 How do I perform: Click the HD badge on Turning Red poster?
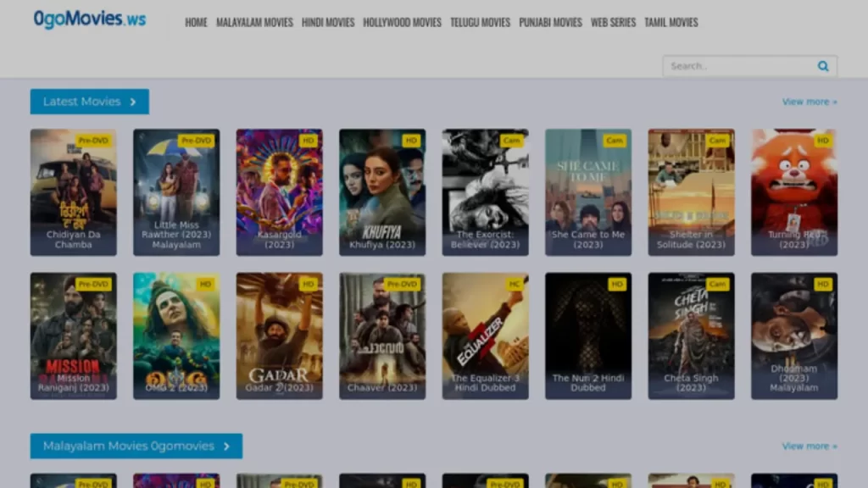click(x=822, y=141)
